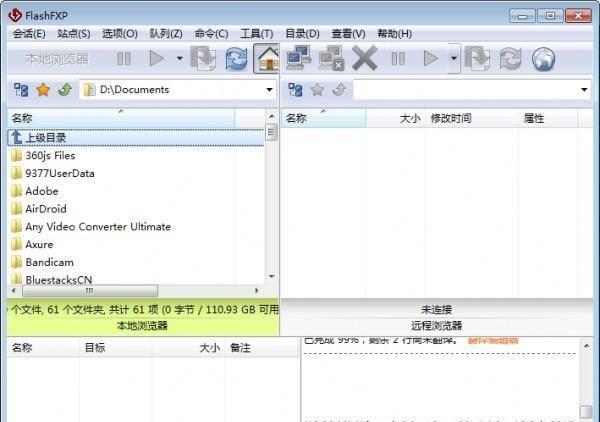
Task: Open the remote path dropdown arrow
Action: (x=584, y=90)
